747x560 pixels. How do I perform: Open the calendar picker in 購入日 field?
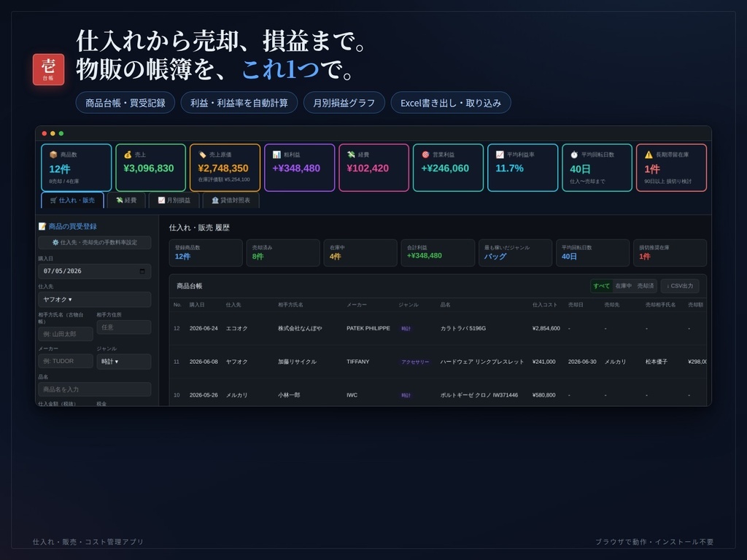point(142,271)
